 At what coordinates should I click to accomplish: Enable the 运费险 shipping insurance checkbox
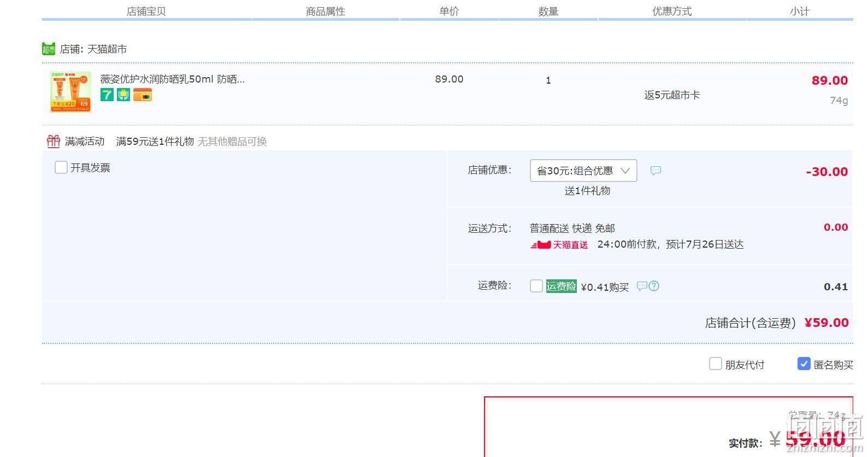click(x=536, y=286)
